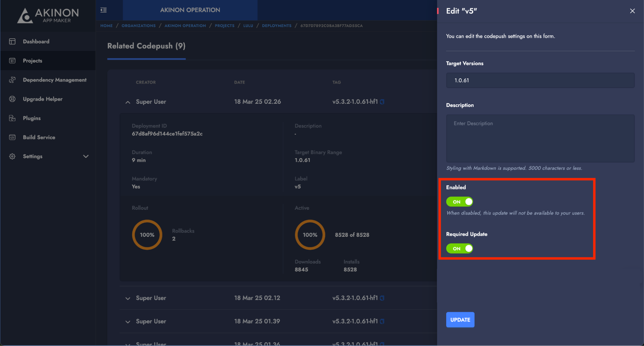Collapse the 18 Mar 25 02.26 row

click(x=128, y=102)
